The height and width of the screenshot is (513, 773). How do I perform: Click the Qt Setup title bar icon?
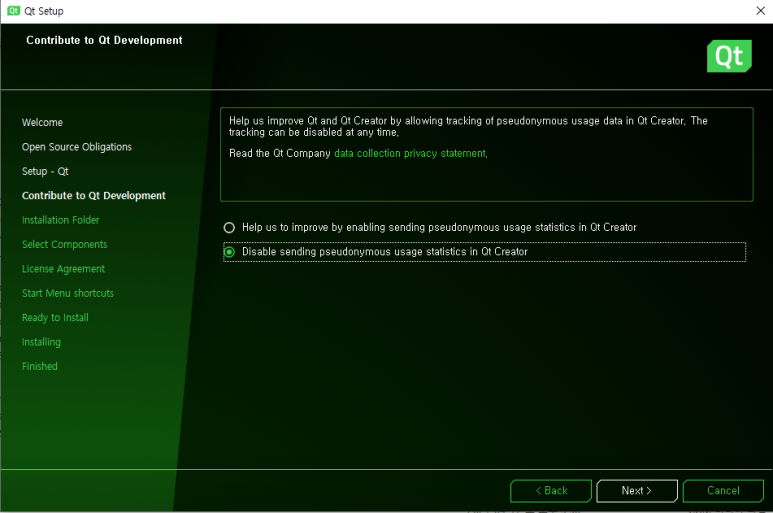click(x=13, y=11)
